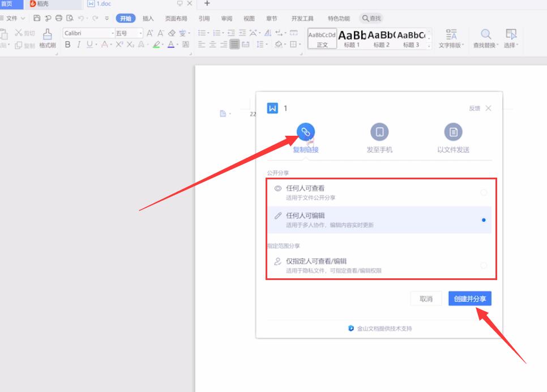Image resolution: width=547 pixels, height=392 pixels.
Task: Switch to the 视图 ribbon tab
Action: [249, 19]
